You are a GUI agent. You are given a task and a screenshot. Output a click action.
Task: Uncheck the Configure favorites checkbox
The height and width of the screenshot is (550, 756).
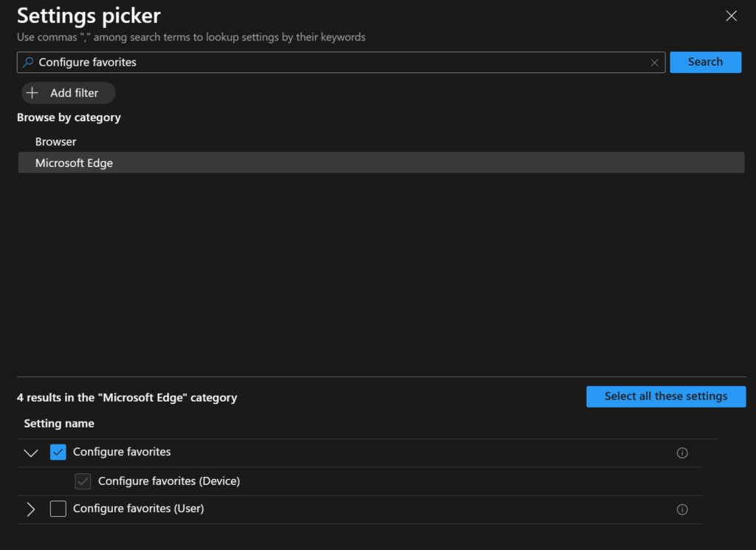[58, 452]
